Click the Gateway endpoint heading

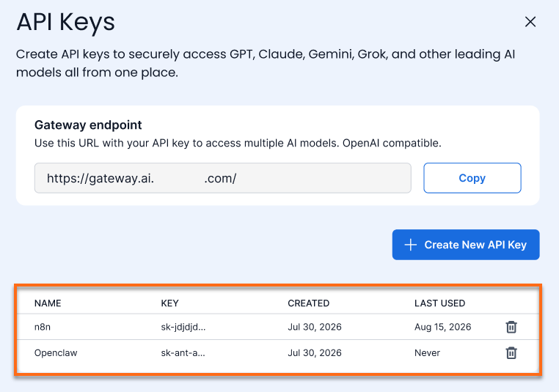coord(88,125)
